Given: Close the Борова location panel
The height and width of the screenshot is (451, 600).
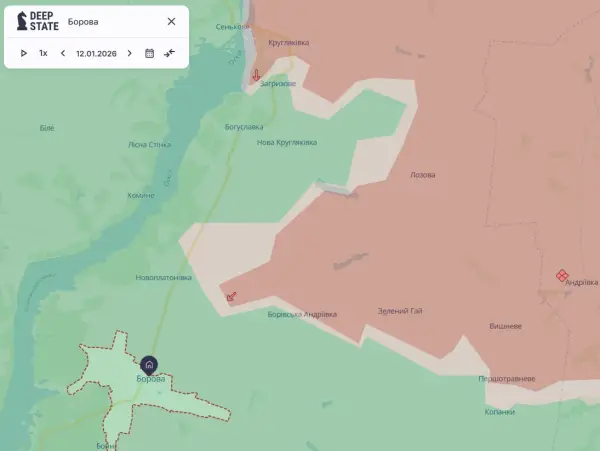Looking at the screenshot, I should pos(171,21).
